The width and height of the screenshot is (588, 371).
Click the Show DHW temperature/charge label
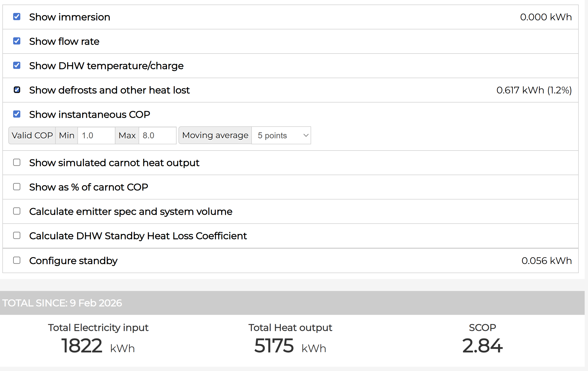106,66
